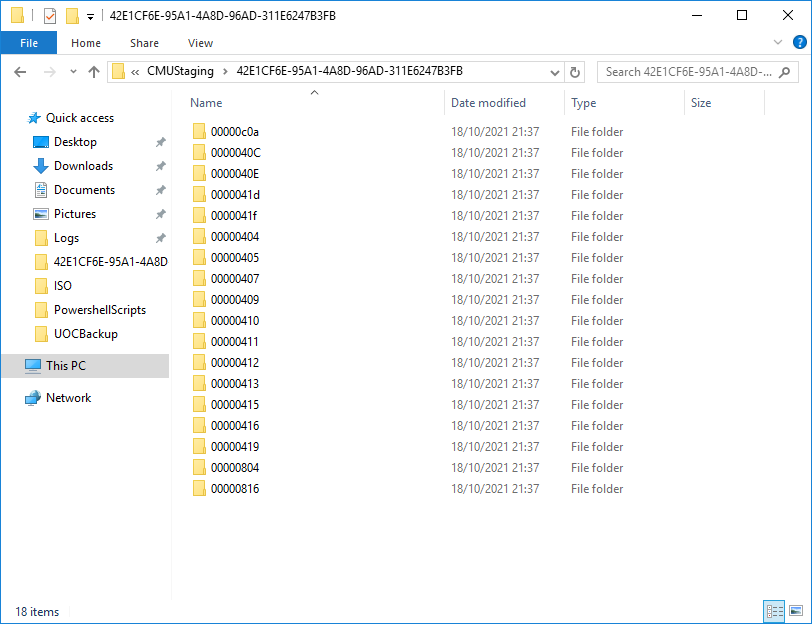The width and height of the screenshot is (812, 624).
Task: Open the File menu
Action: tap(29, 42)
